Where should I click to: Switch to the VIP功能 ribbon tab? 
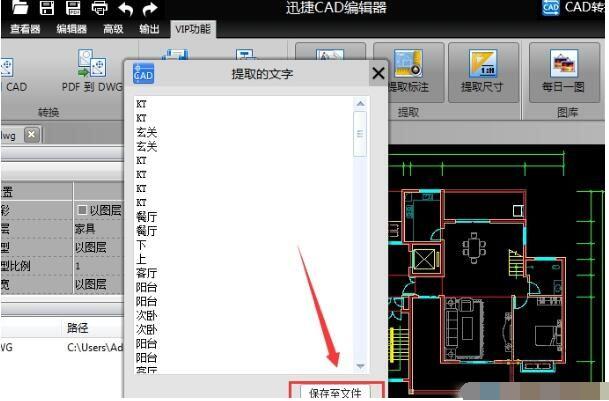pos(191,29)
